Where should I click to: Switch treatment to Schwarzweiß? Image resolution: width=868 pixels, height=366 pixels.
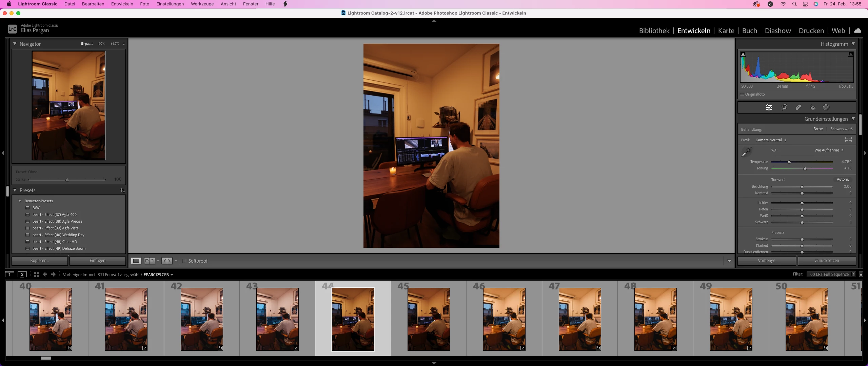click(x=841, y=129)
